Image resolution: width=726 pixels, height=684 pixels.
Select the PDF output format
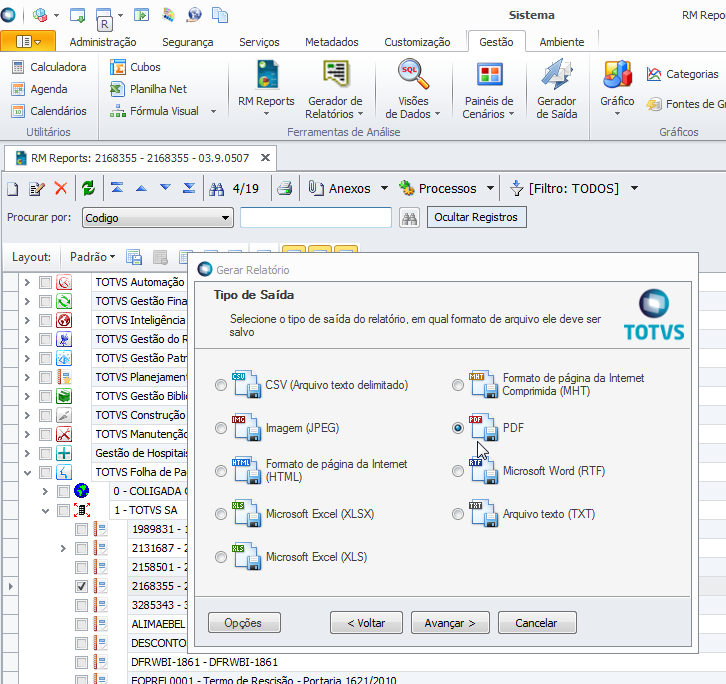[458, 428]
